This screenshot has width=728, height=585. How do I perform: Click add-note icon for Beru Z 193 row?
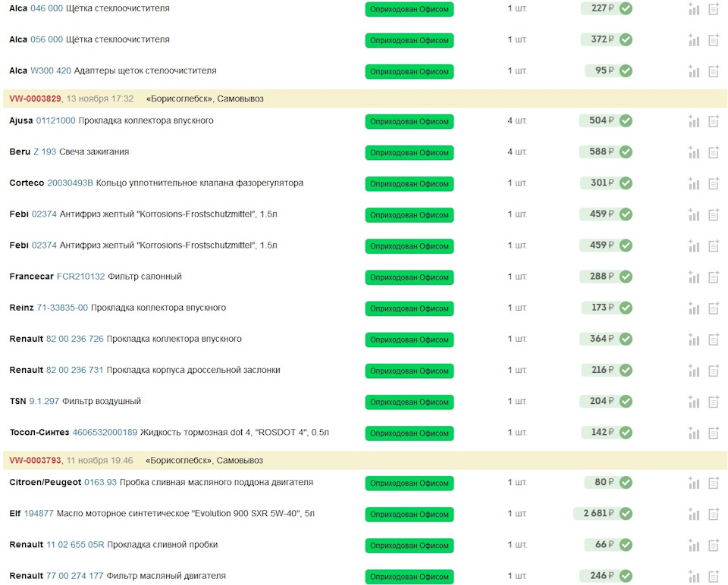pyautogui.click(x=714, y=152)
